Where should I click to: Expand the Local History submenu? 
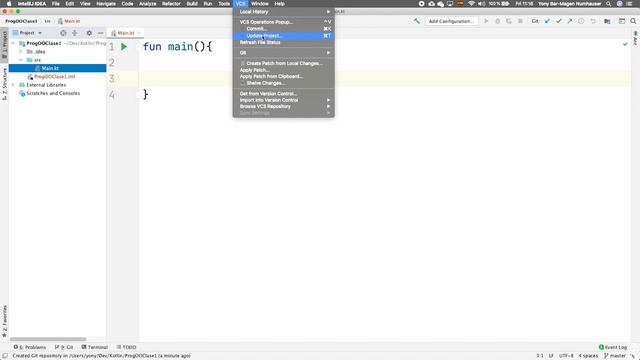tap(284, 12)
